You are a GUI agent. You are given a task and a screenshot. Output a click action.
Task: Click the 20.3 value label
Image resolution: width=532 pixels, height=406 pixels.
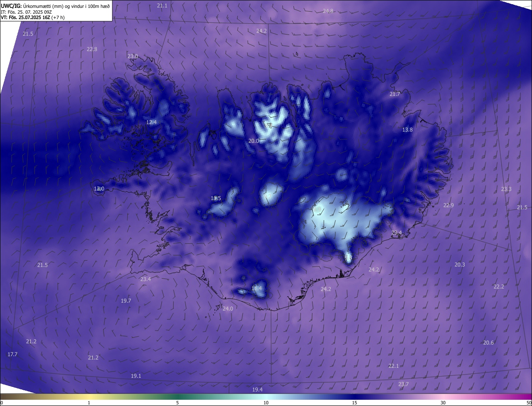click(x=460, y=264)
